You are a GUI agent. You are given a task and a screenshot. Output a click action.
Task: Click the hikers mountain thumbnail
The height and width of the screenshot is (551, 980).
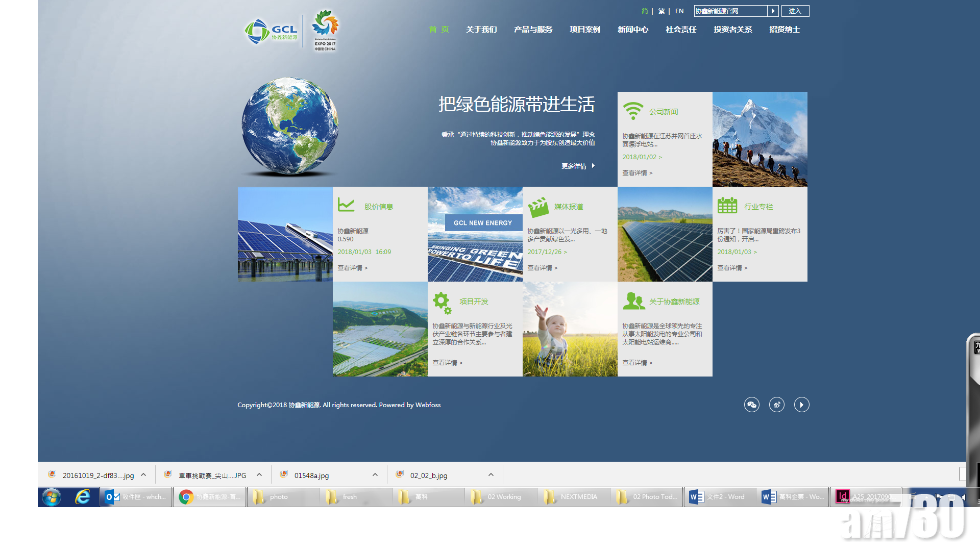[759, 139]
